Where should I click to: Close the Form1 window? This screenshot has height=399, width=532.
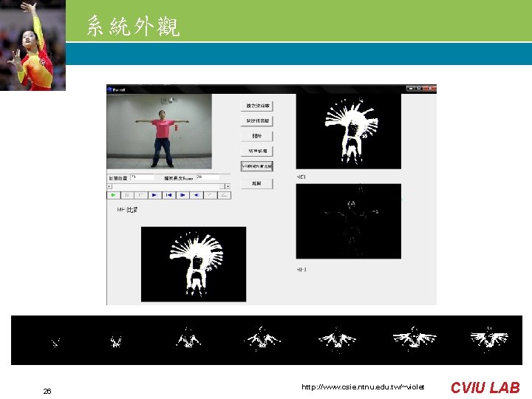click(x=430, y=89)
